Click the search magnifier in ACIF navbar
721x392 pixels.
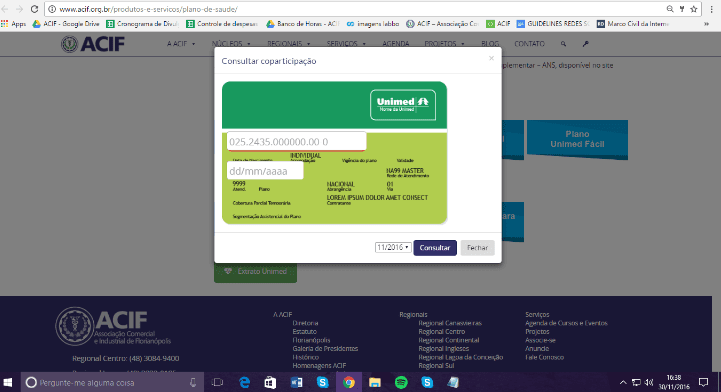click(x=563, y=44)
